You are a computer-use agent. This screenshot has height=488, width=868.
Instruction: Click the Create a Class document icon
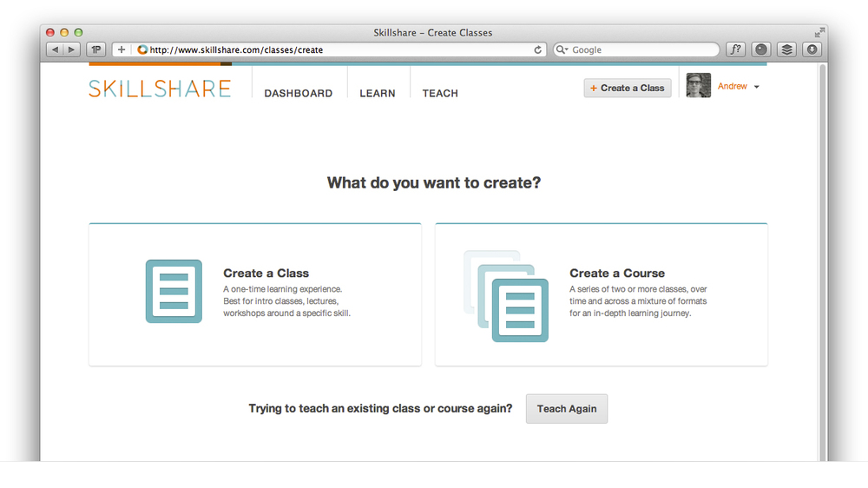[174, 292]
